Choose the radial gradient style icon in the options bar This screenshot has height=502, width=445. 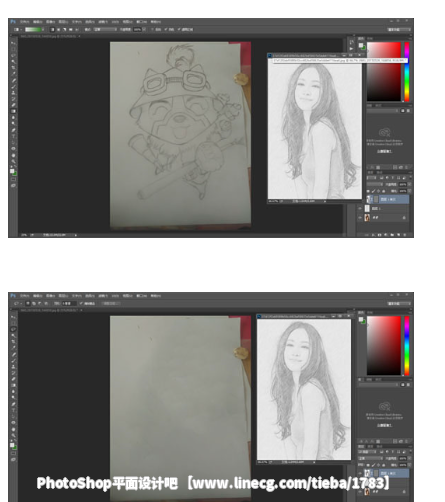click(58, 29)
